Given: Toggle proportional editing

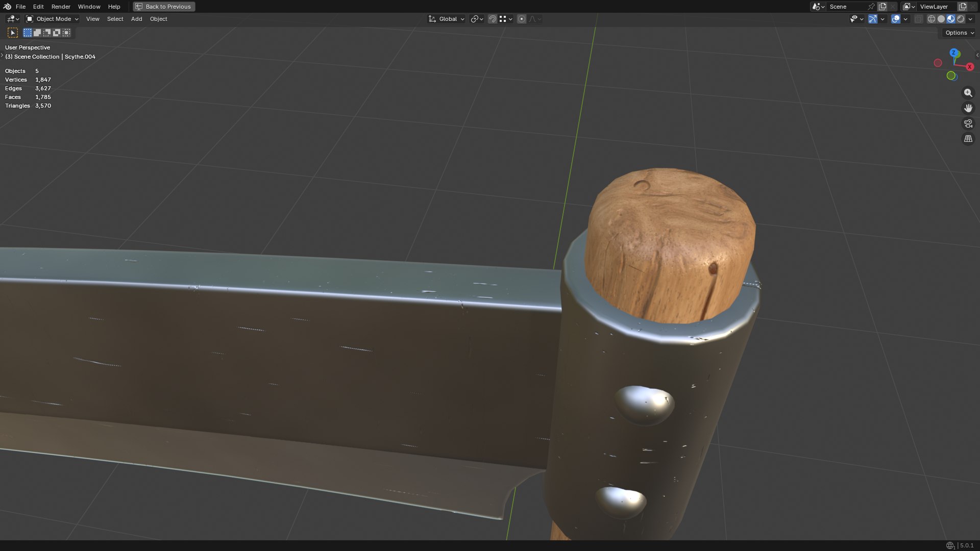Looking at the screenshot, I should [522, 19].
